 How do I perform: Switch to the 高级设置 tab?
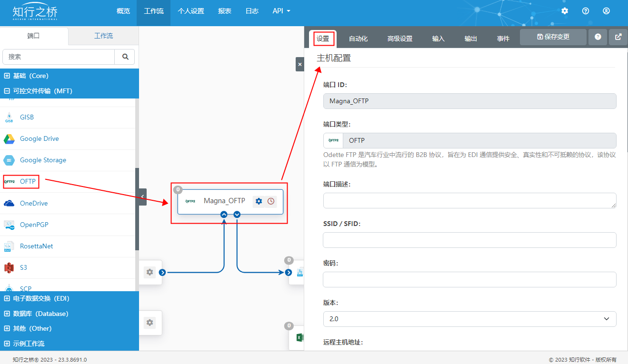pyautogui.click(x=399, y=39)
